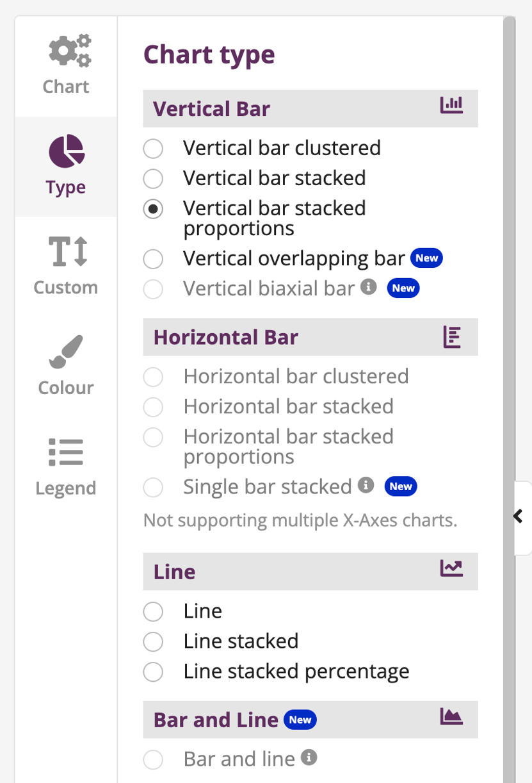Click the Legend list icon
This screenshot has width=532, height=783.
pyautogui.click(x=65, y=452)
